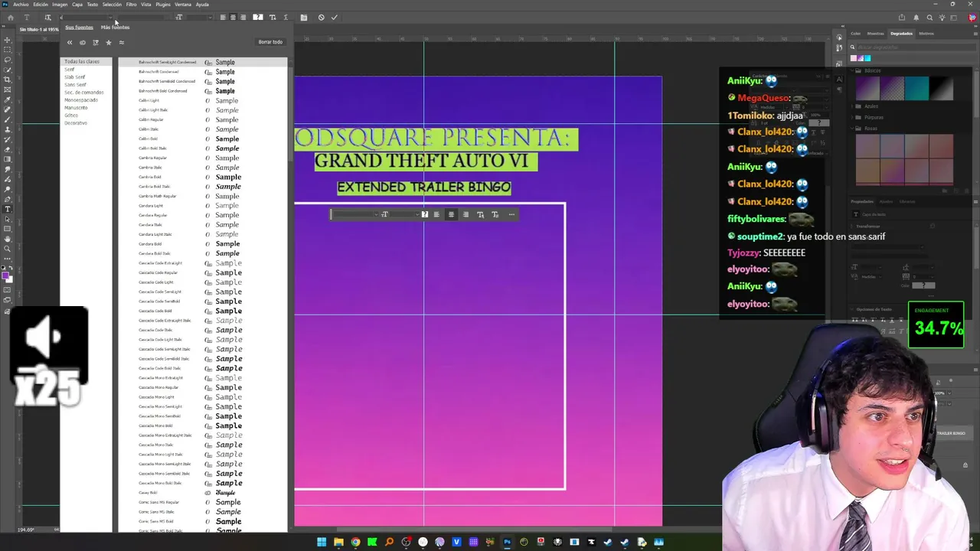Click Borrar todo to clear filters
Viewport: 980px width, 551px height.
click(x=270, y=42)
